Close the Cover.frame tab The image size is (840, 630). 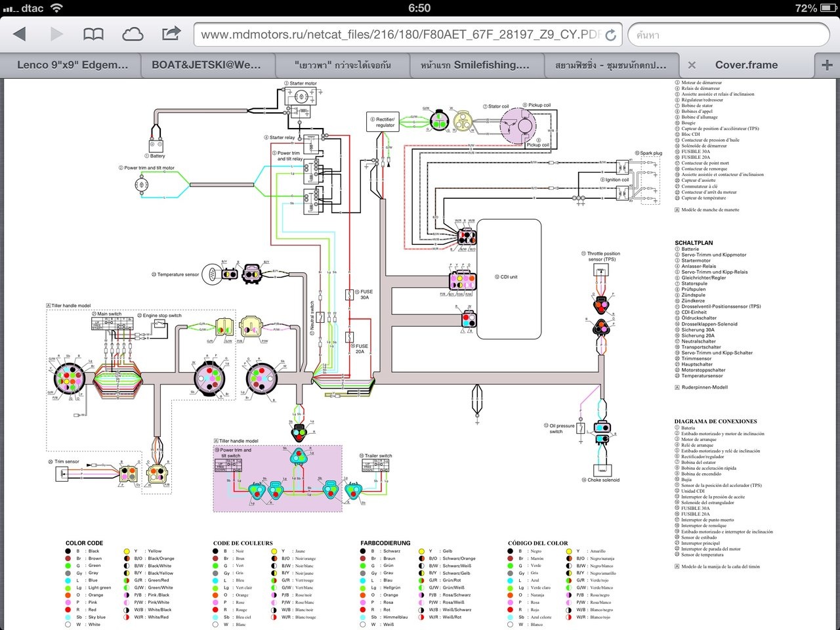[x=691, y=65]
